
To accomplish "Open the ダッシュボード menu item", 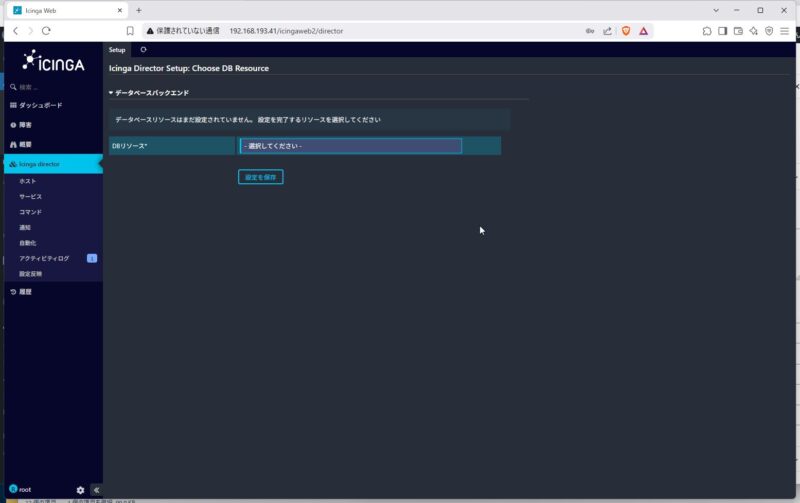I will (x=53, y=105).
